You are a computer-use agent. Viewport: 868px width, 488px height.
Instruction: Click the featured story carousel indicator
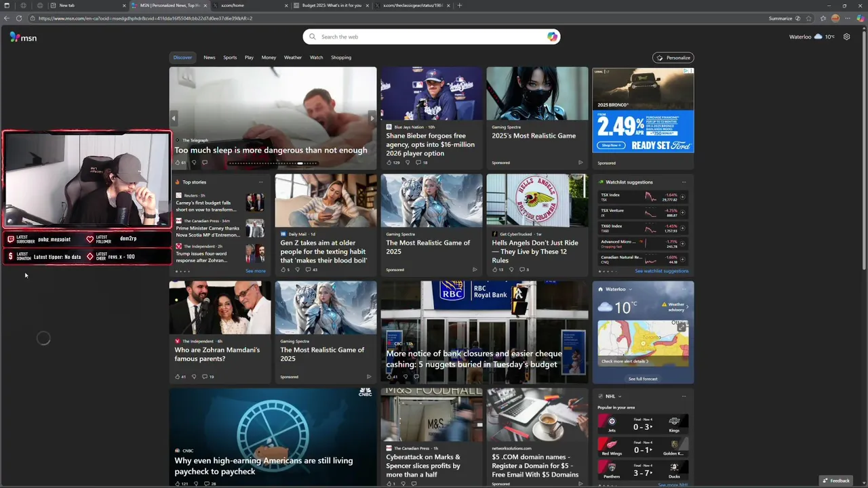click(273, 163)
